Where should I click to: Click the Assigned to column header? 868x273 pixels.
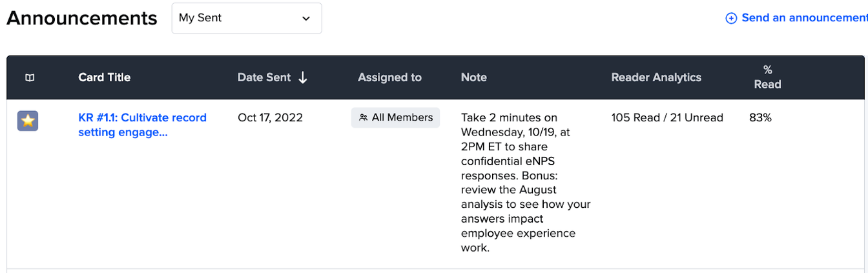[389, 77]
